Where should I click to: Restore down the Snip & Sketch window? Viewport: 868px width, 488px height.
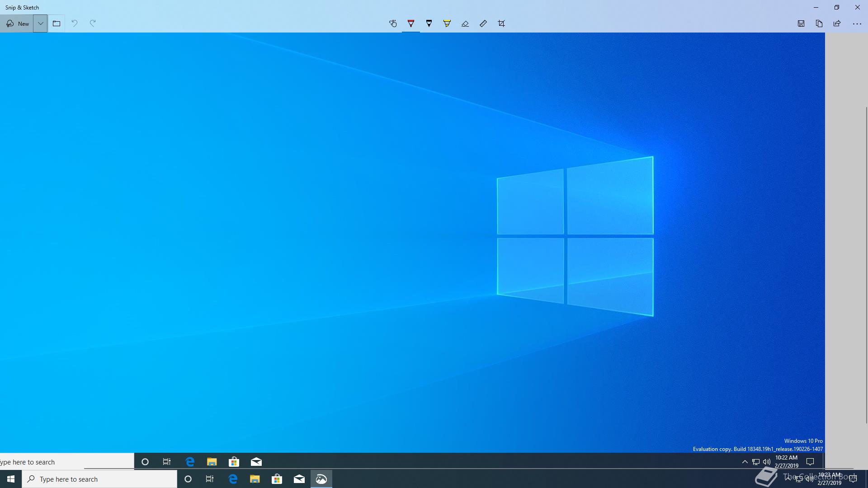coord(837,7)
